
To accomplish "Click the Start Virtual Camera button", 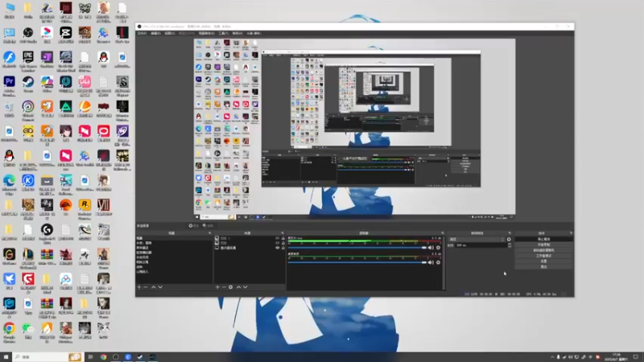I will [543, 250].
